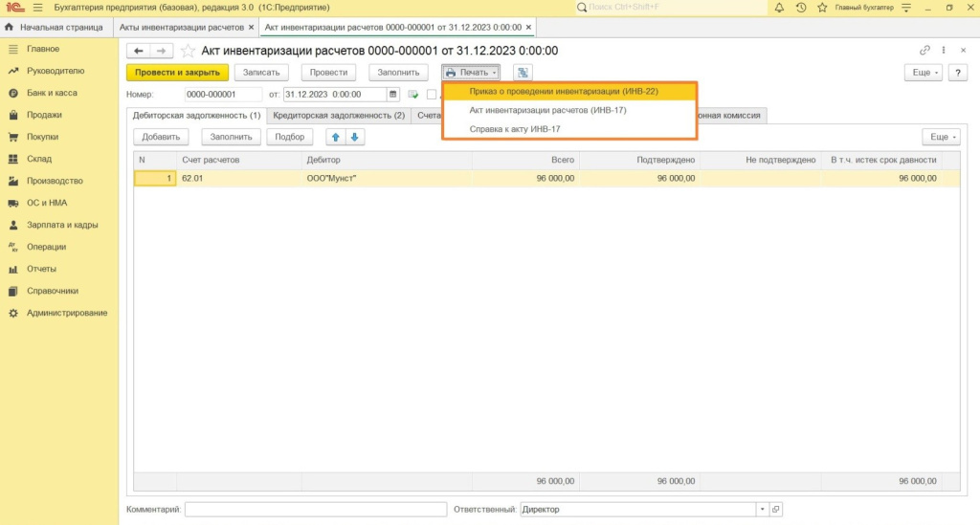Click structure icon right of Печать

click(x=523, y=73)
